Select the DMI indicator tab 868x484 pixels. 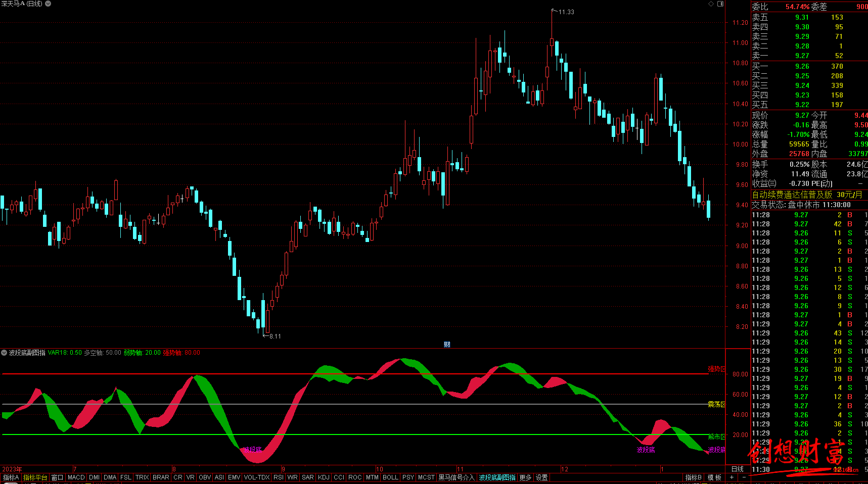(95, 477)
